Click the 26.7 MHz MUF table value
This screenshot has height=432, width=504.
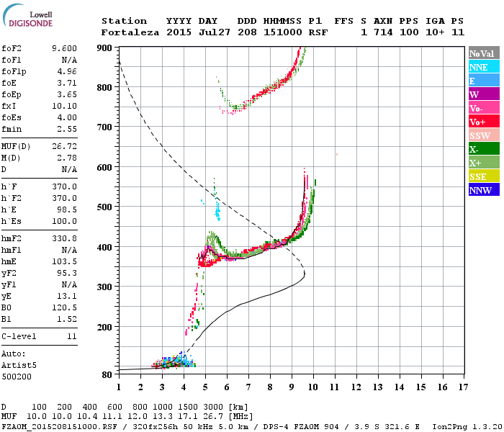coord(213,417)
